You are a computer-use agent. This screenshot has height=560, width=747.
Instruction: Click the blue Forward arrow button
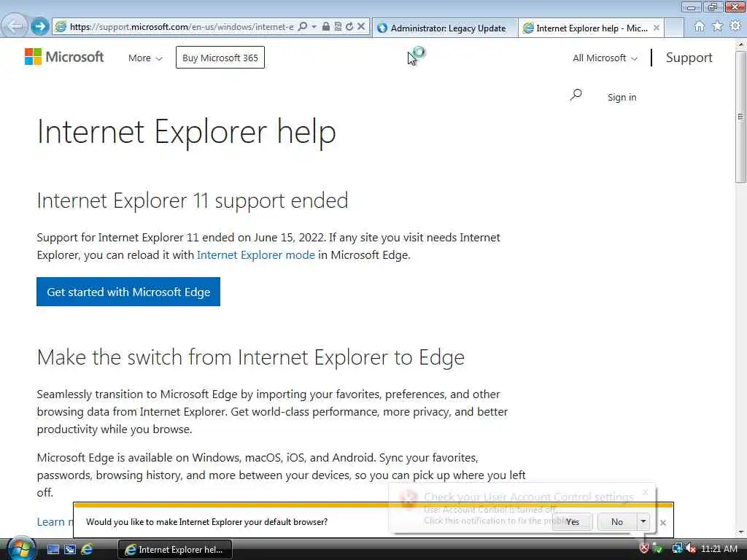[x=40, y=26]
